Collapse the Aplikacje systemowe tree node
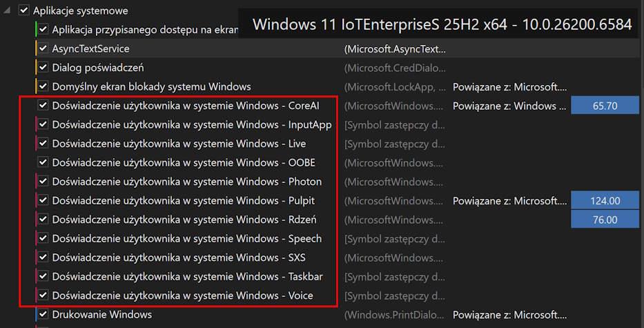The width and height of the screenshot is (644, 328). coord(8,11)
